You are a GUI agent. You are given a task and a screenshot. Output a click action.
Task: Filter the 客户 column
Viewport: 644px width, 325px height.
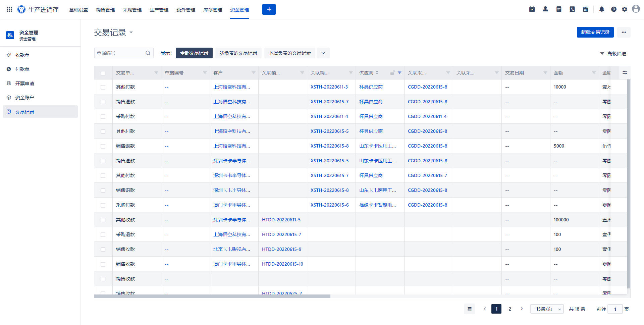(254, 73)
